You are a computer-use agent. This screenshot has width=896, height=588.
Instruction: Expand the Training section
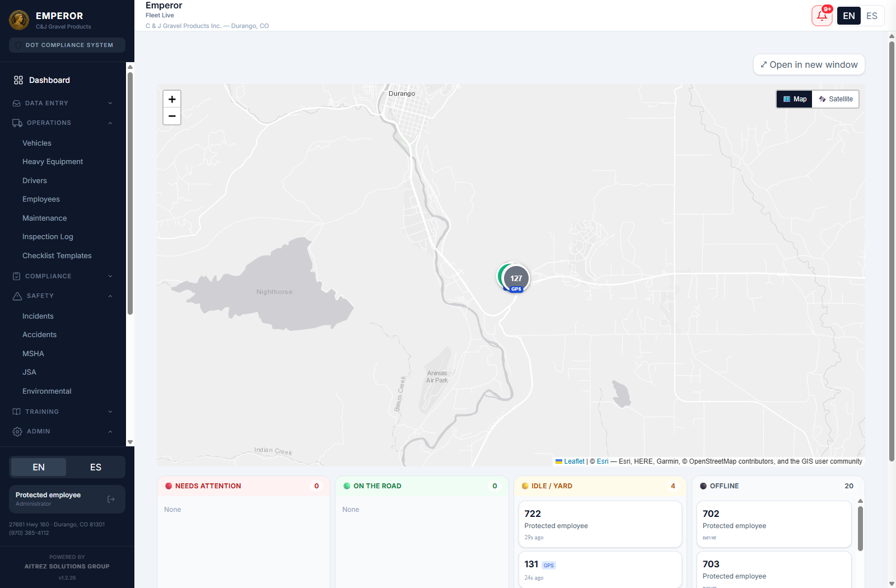click(x=63, y=412)
